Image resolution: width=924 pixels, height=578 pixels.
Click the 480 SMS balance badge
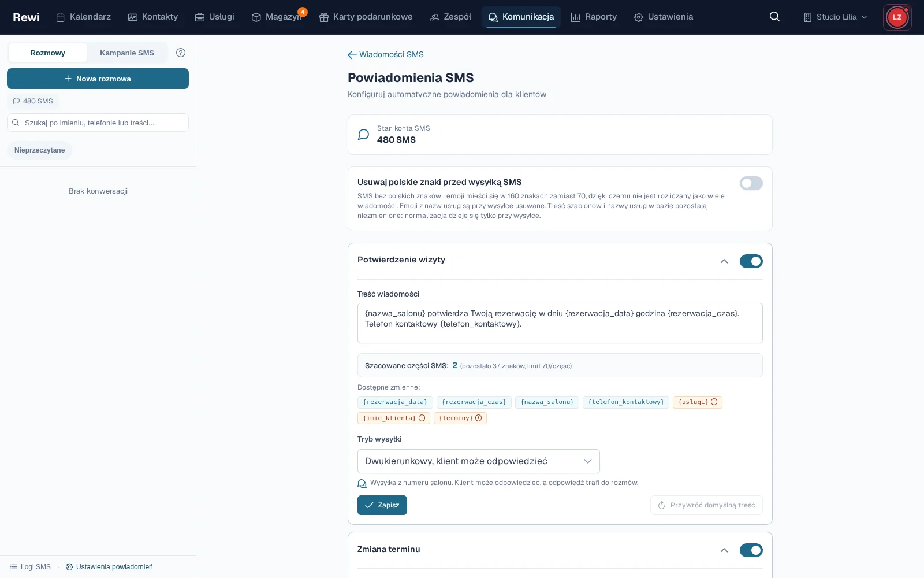[33, 101]
